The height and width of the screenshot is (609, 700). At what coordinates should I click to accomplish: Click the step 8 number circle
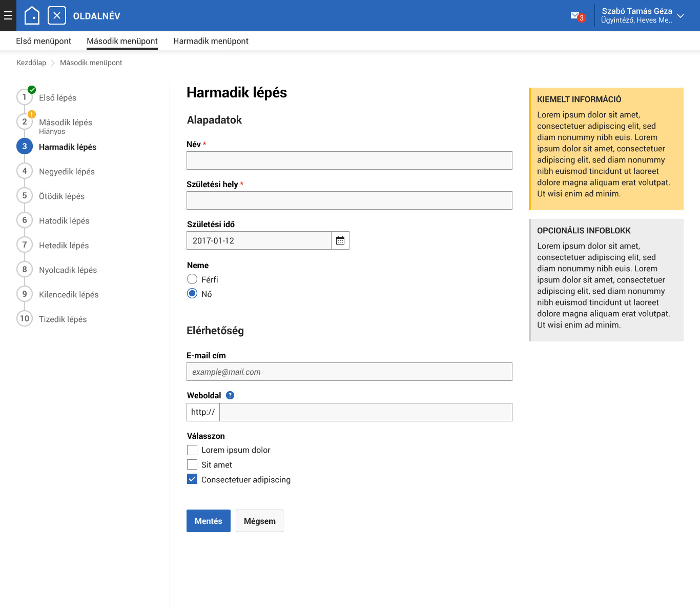point(25,269)
